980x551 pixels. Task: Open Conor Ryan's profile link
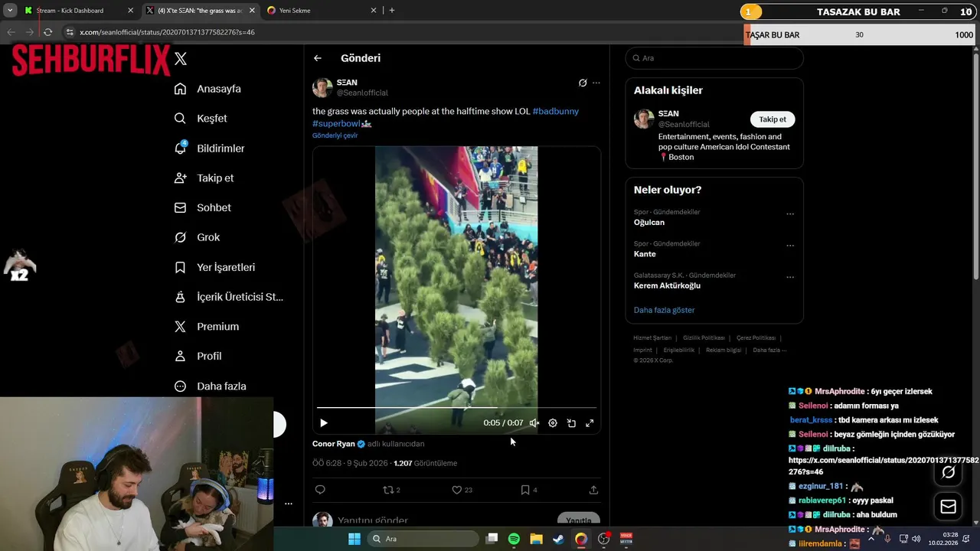pos(334,444)
